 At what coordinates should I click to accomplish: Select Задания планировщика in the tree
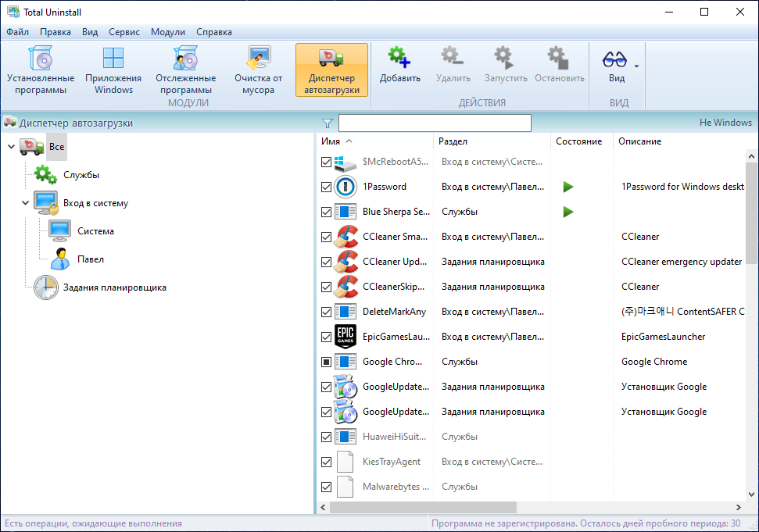coord(115,287)
